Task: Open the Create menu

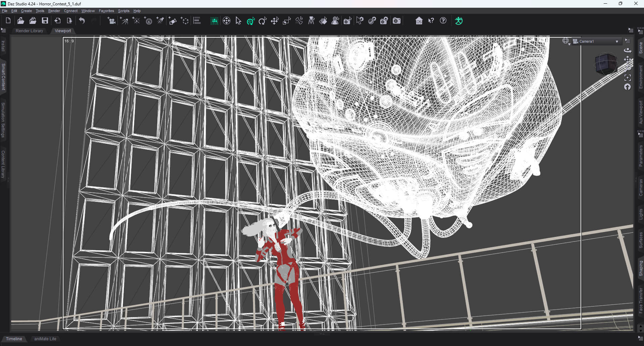Action: click(x=26, y=11)
